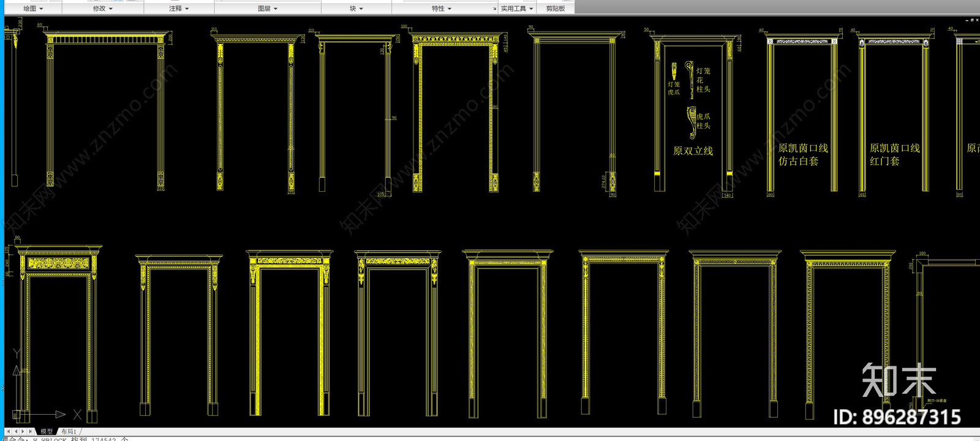Image resolution: width=980 pixels, height=441 pixels.
Task: Expand the 块 (Block) ribbon panel
Action: (356, 9)
